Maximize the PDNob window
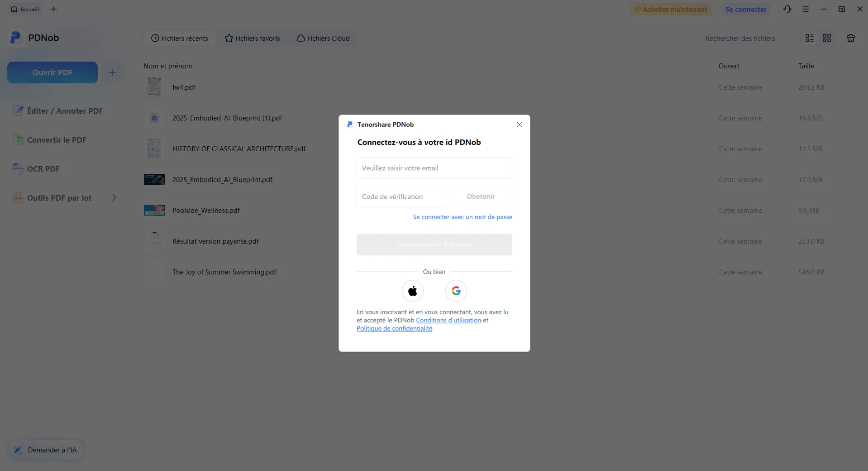 (x=842, y=9)
